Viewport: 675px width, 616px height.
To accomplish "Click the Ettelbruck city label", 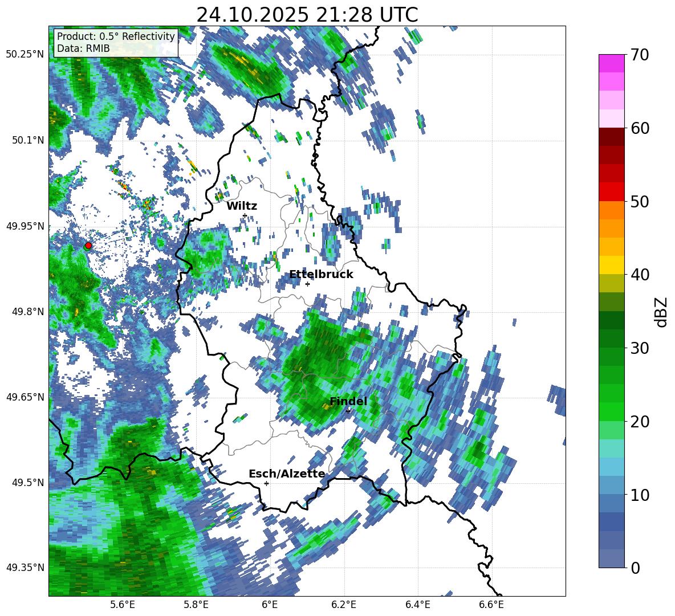I will (321, 275).
